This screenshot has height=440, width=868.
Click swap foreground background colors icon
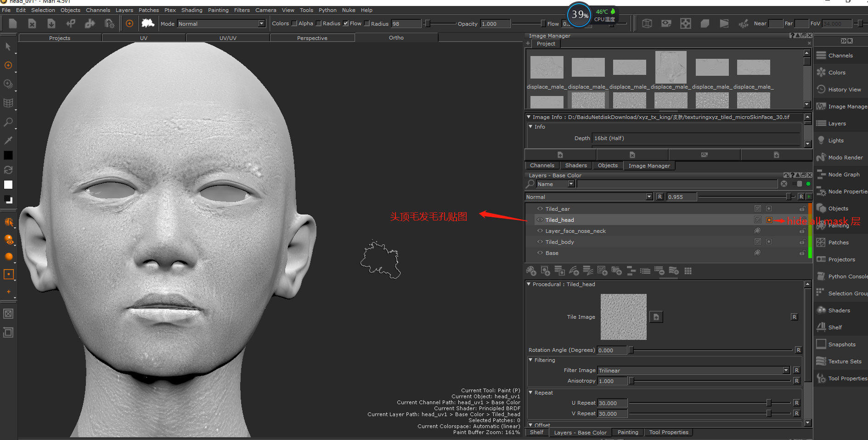tap(8, 170)
